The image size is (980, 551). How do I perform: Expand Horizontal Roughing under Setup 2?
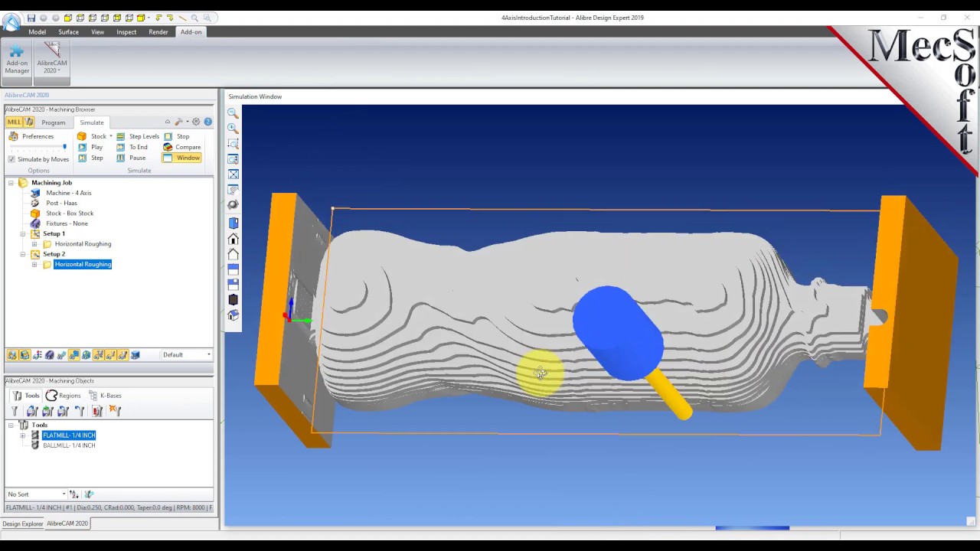pyautogui.click(x=34, y=264)
